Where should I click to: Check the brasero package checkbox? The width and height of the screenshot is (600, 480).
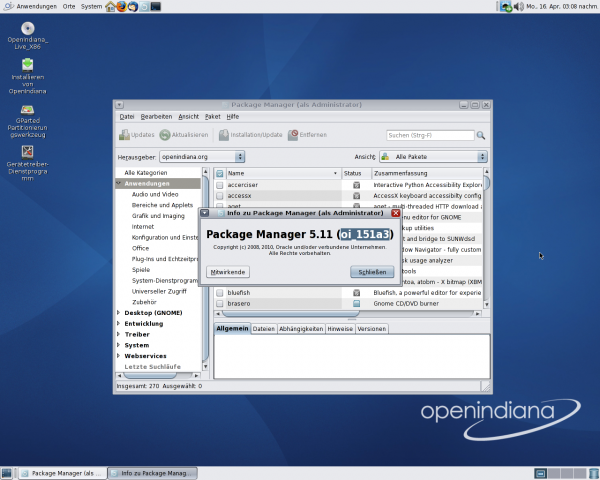pyautogui.click(x=220, y=304)
